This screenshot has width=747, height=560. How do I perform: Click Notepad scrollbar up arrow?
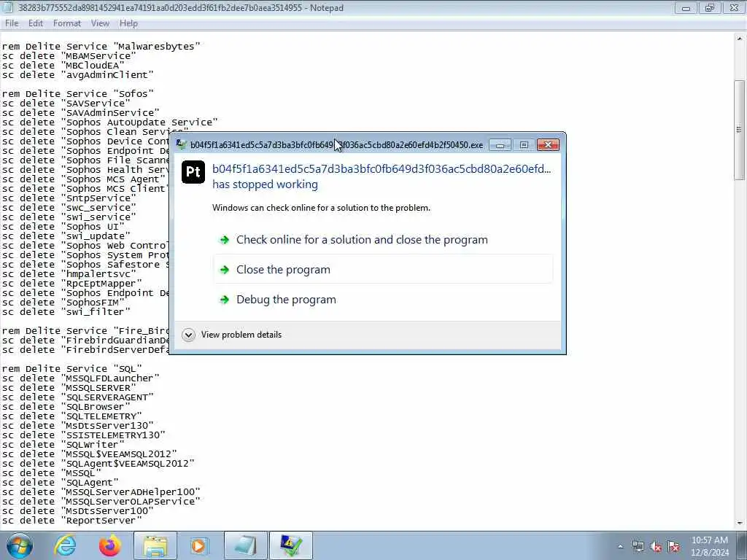click(740, 39)
